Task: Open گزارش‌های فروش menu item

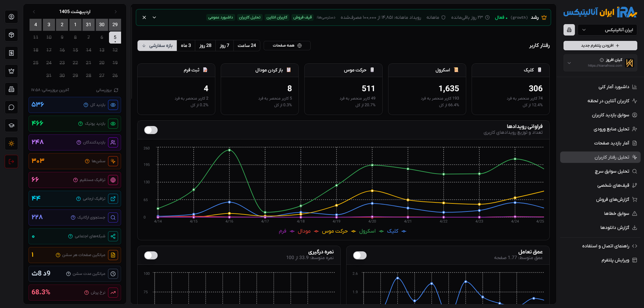Action: point(600,199)
